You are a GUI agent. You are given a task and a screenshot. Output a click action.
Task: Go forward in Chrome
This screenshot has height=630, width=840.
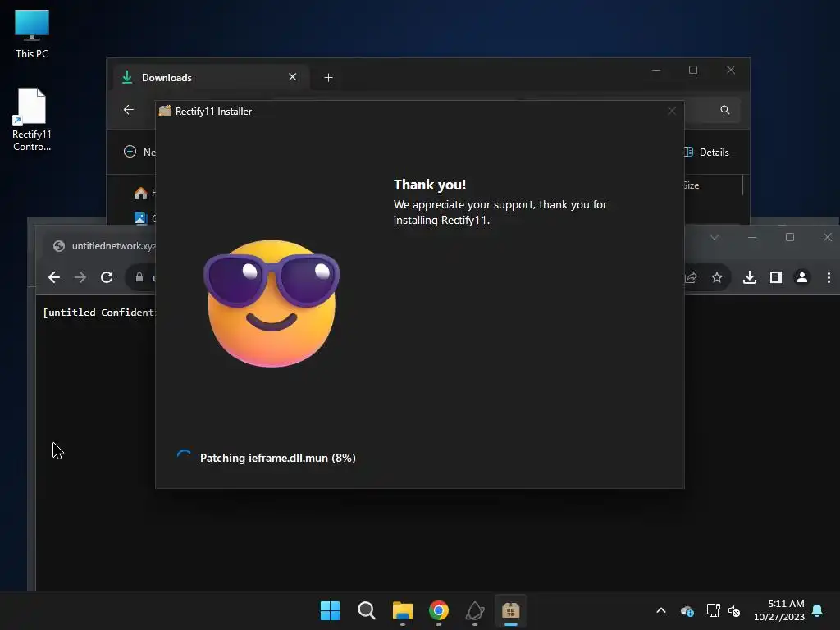tap(80, 277)
